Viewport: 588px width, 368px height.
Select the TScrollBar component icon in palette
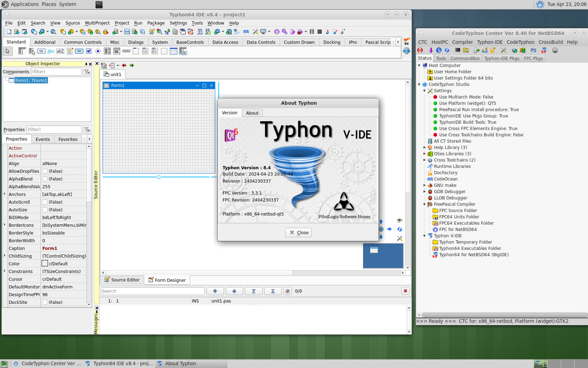click(x=126, y=51)
